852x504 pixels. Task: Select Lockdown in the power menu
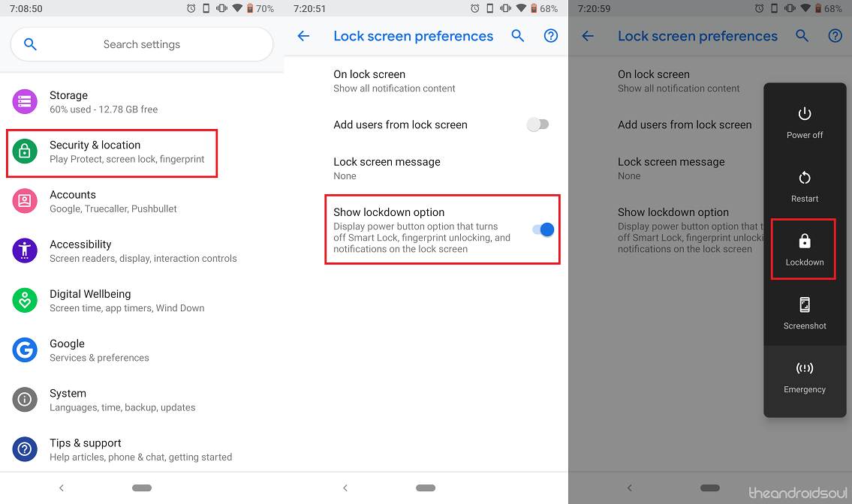804,249
